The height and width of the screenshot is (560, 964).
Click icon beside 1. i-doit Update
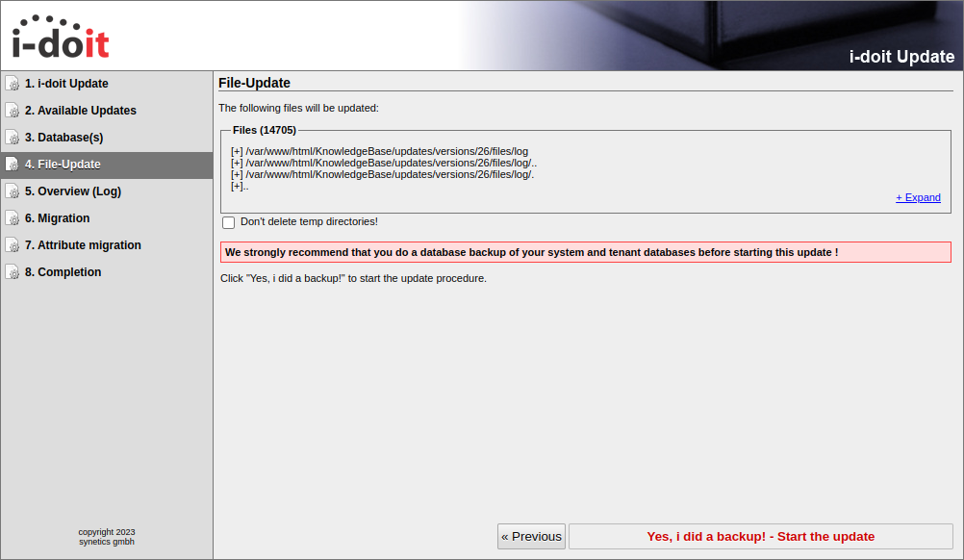(13, 84)
